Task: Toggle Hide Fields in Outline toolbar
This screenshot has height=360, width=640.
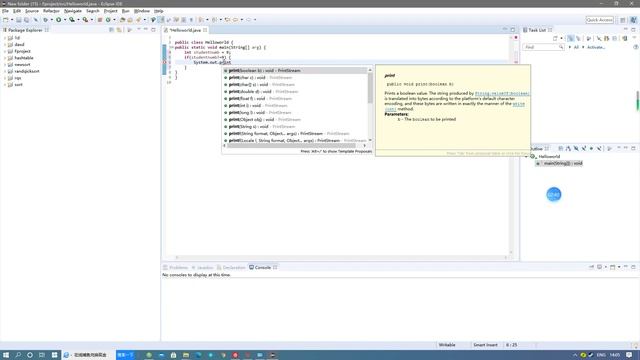Action: pos(576,149)
